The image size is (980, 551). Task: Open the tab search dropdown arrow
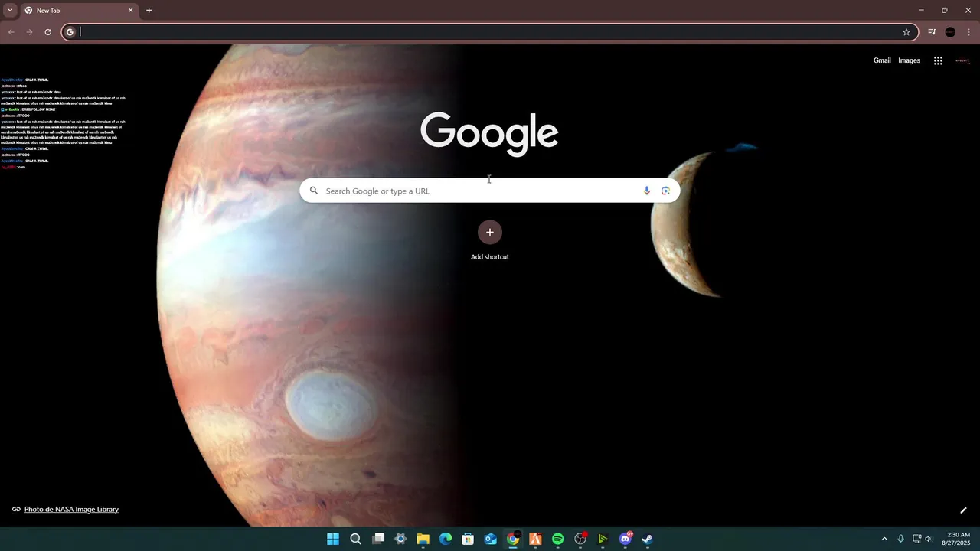[x=10, y=11]
